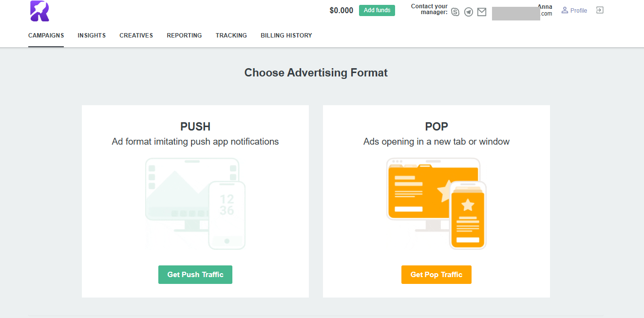Select the POP format heading
This screenshot has width=644, height=318.
[x=436, y=127]
